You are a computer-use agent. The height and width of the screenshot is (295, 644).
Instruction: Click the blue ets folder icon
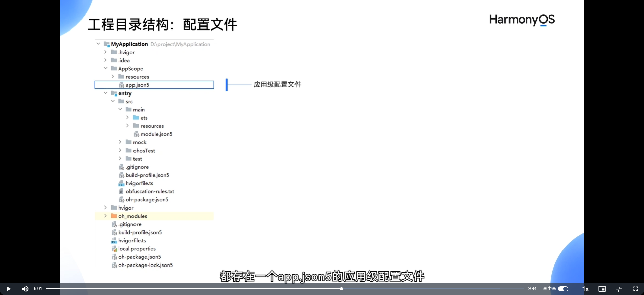(136, 117)
